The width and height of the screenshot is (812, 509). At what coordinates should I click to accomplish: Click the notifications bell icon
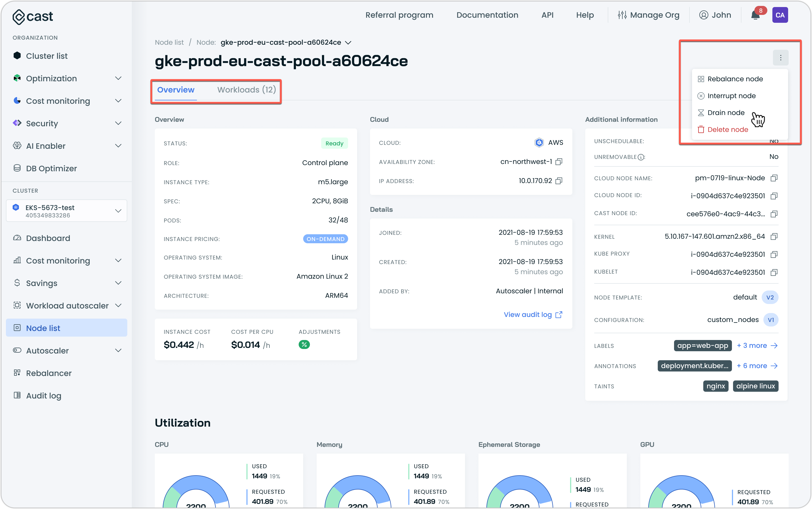(756, 15)
